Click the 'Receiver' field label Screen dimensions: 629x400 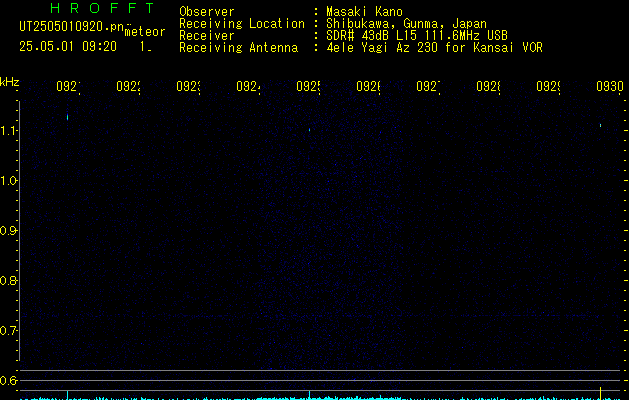[207, 36]
